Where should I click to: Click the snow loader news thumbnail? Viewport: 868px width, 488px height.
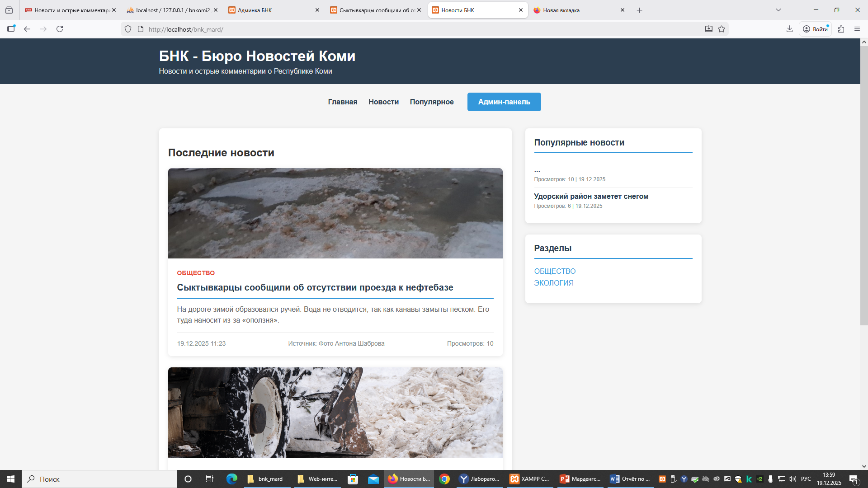pyautogui.click(x=335, y=412)
